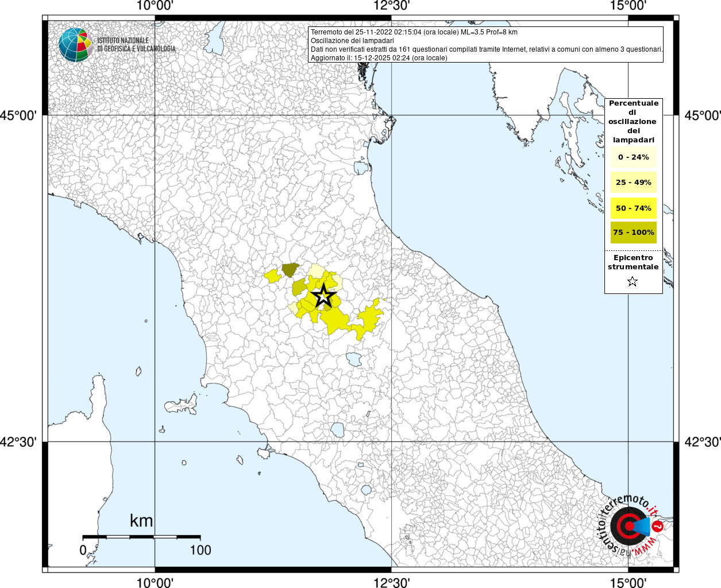This screenshot has width=721, height=588.
Task: Click 'Istituto Nazionale di Geofisica e Vulcanologia' text
Action: coord(136,45)
